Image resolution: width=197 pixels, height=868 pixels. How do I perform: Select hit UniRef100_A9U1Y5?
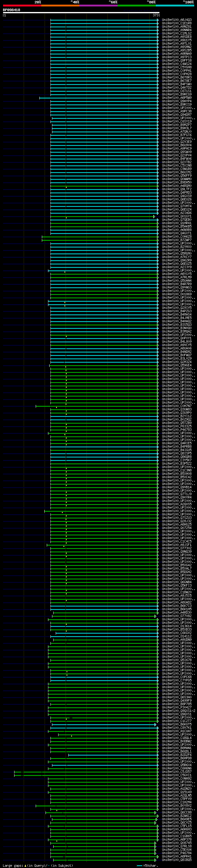click(x=177, y=40)
